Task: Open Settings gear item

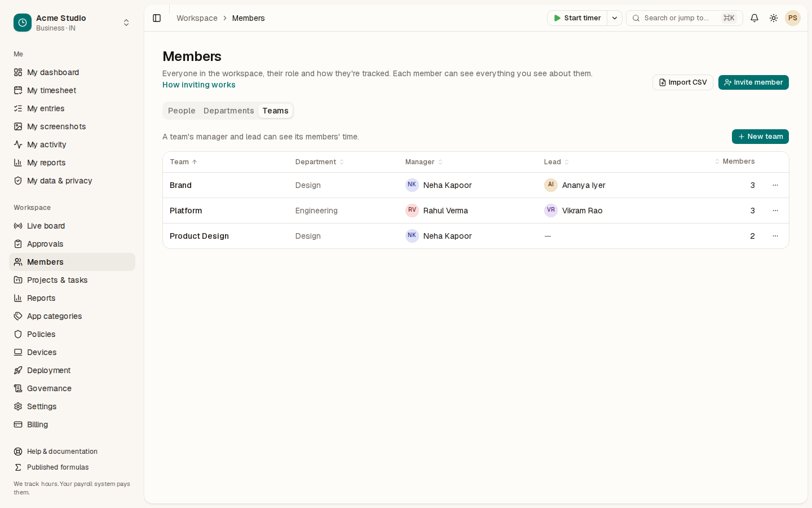Action: [72, 406]
